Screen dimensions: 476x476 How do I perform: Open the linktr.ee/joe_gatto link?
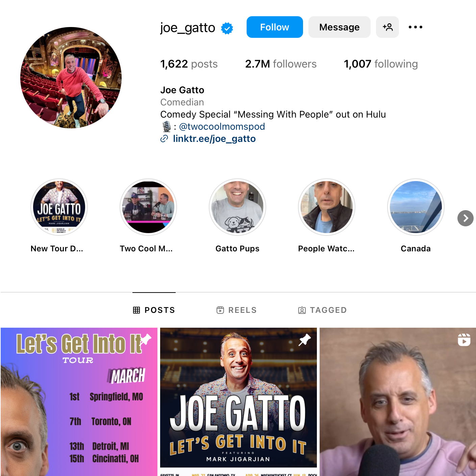[214, 139]
